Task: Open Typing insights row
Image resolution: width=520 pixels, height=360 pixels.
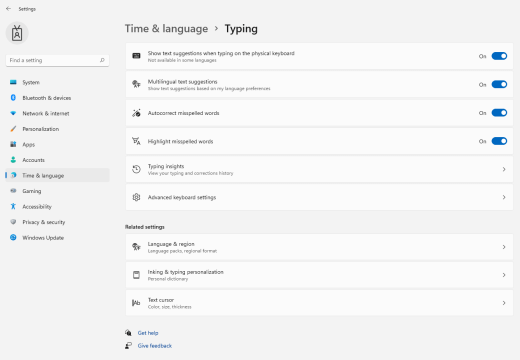Action: (x=319, y=169)
